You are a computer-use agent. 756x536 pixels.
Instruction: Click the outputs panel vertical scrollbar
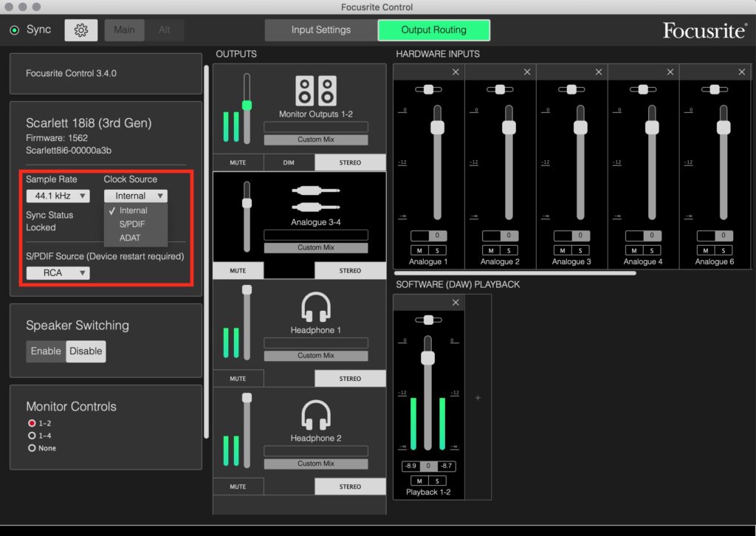(207, 252)
